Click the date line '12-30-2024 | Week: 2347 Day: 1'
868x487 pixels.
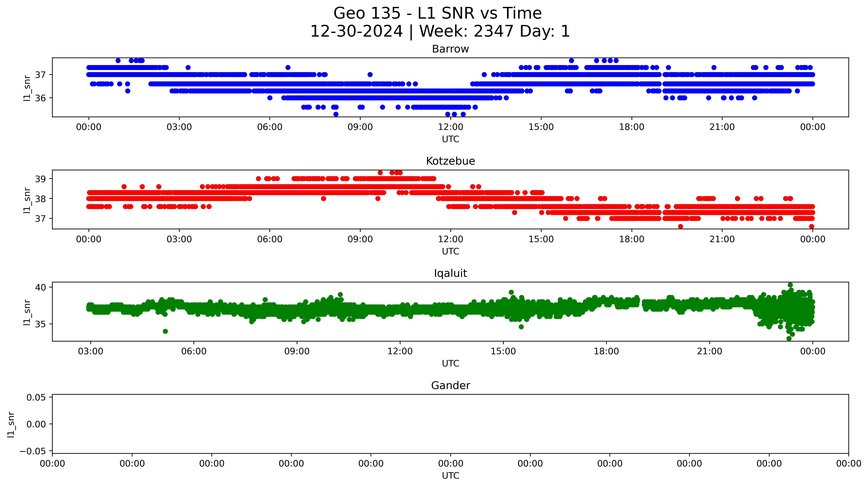click(440, 31)
